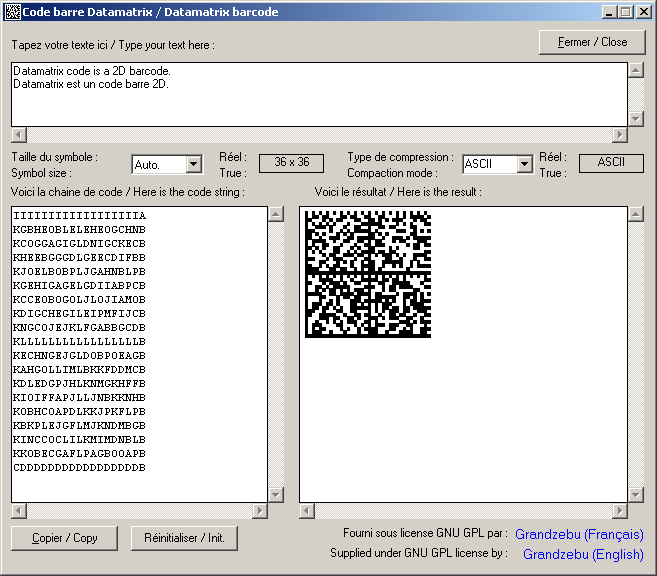Click up arrow of result panel scrollbar
The width and height of the screenshot is (657, 576).
point(635,214)
